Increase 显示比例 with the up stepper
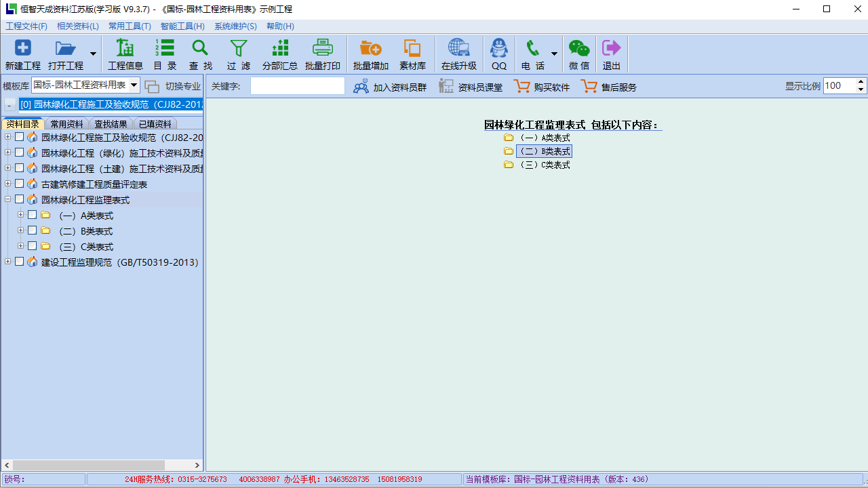The width and height of the screenshot is (868, 488). [860, 82]
